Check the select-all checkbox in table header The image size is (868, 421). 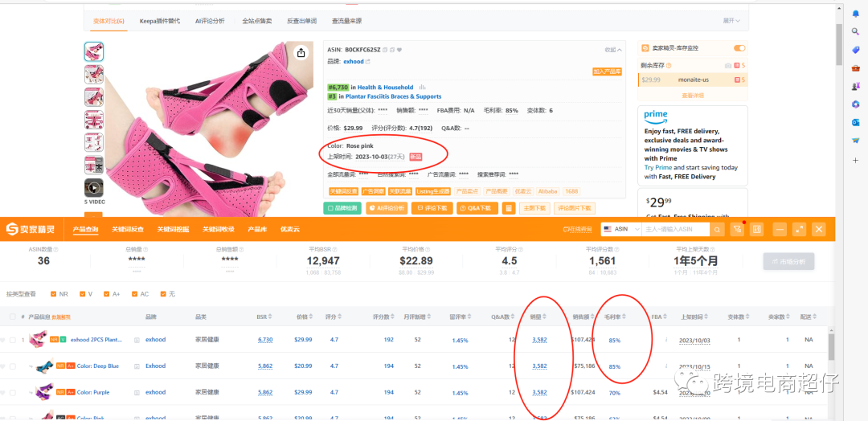pyautogui.click(x=12, y=317)
